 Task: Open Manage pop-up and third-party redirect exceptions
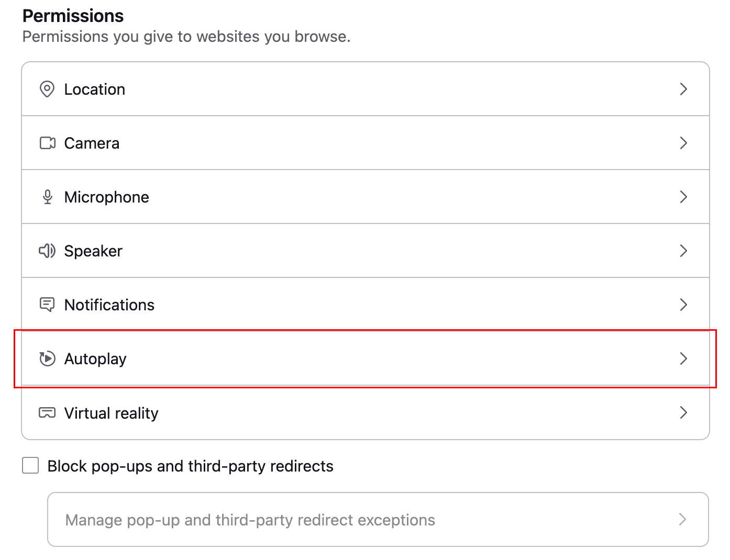[x=250, y=520]
